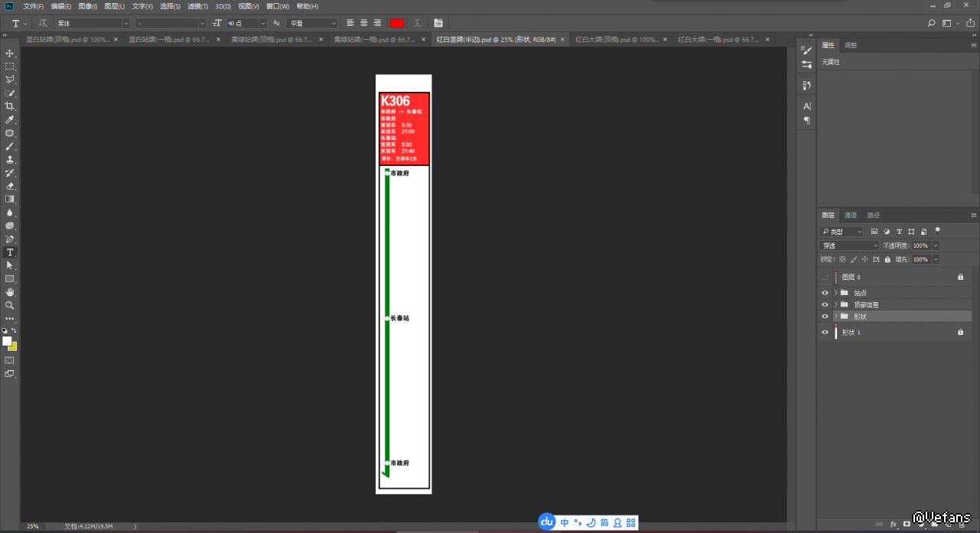Switch to the 调整 tab
Image resolution: width=980 pixels, height=533 pixels.
click(x=851, y=46)
